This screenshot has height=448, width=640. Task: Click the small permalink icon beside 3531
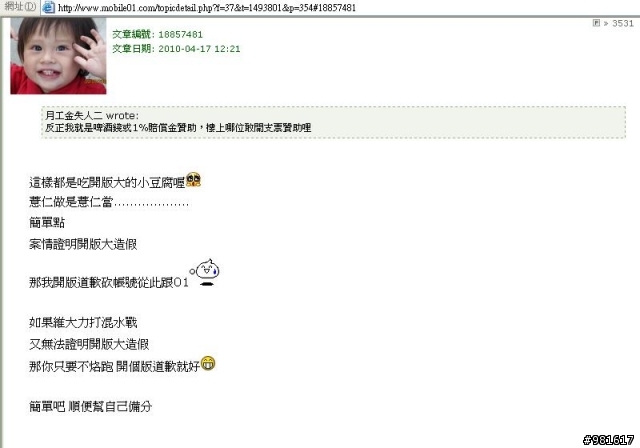pyautogui.click(x=596, y=23)
